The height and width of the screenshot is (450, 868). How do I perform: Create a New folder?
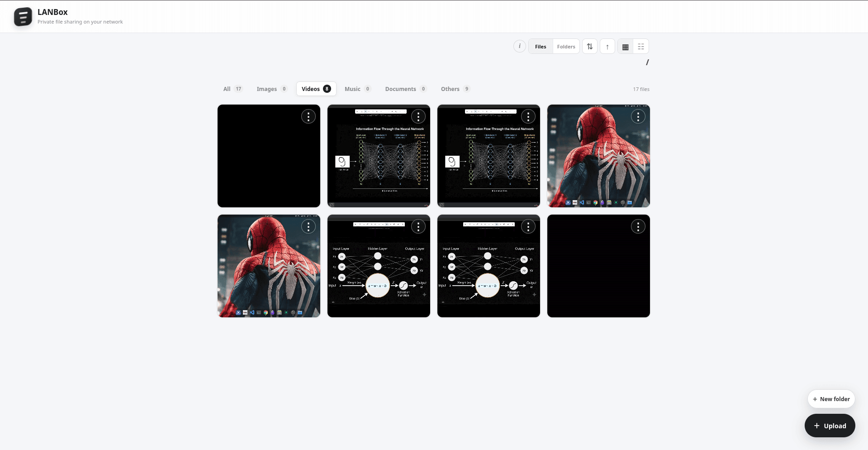point(831,399)
